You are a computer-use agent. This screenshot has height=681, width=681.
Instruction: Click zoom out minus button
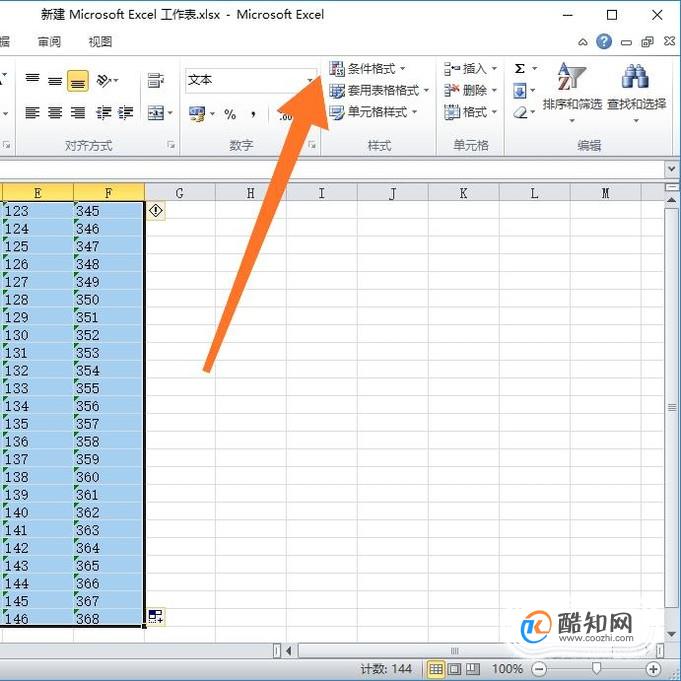click(x=539, y=669)
